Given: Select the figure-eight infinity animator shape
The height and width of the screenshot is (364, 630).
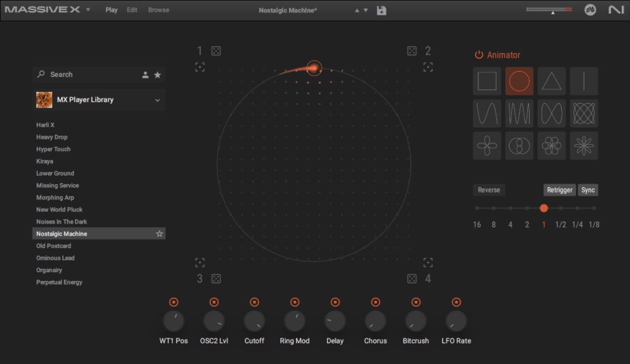Looking at the screenshot, I should pos(552,113).
